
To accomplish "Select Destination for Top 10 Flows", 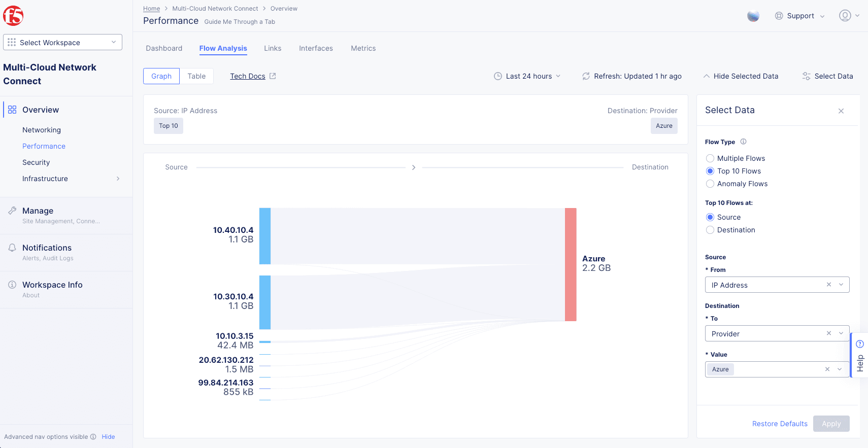I will pyautogui.click(x=710, y=230).
